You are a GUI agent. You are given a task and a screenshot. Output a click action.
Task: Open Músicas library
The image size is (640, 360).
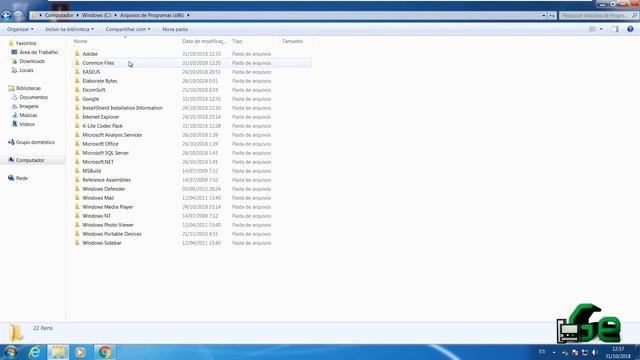(x=28, y=115)
